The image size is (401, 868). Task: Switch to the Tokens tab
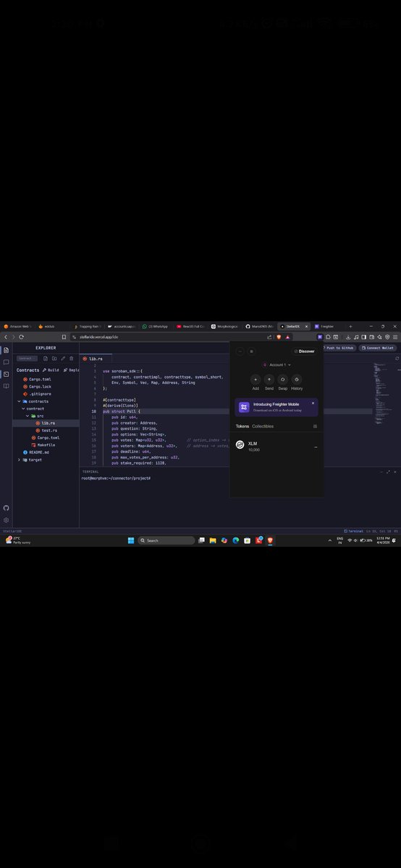coord(242,426)
